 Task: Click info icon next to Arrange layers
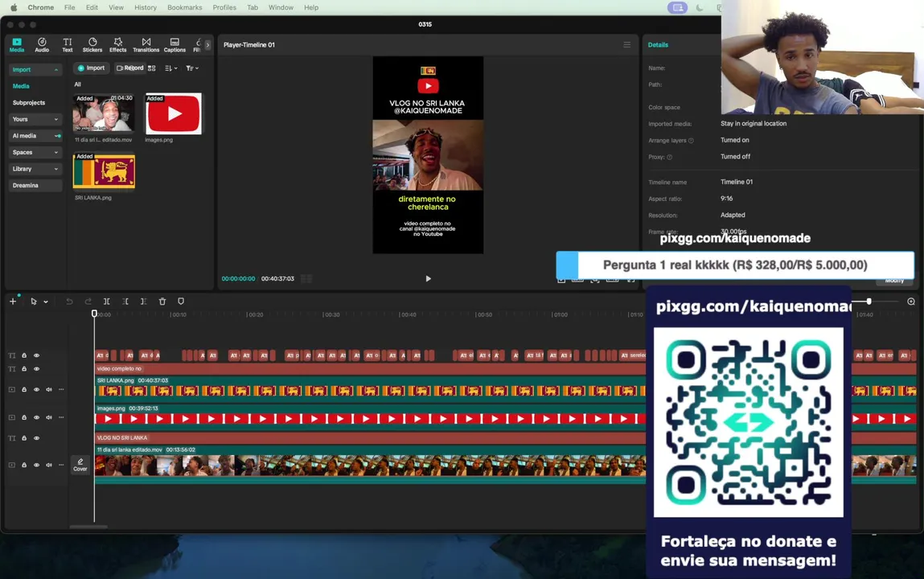692,140
